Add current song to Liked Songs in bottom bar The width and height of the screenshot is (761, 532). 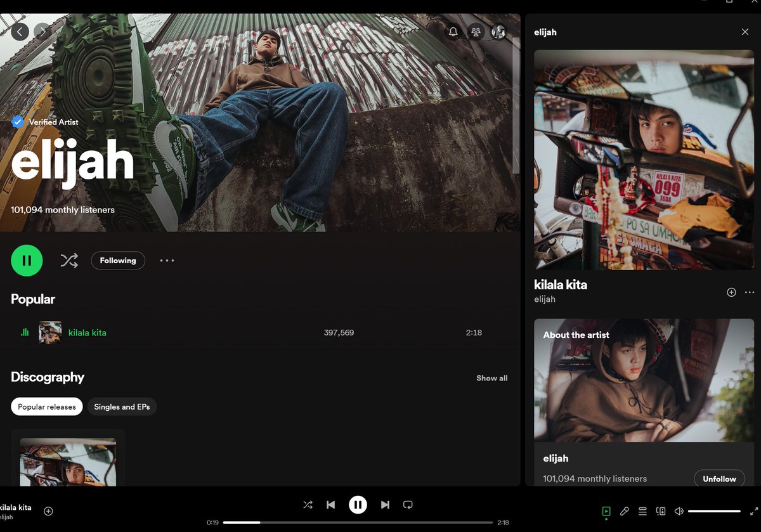click(48, 511)
